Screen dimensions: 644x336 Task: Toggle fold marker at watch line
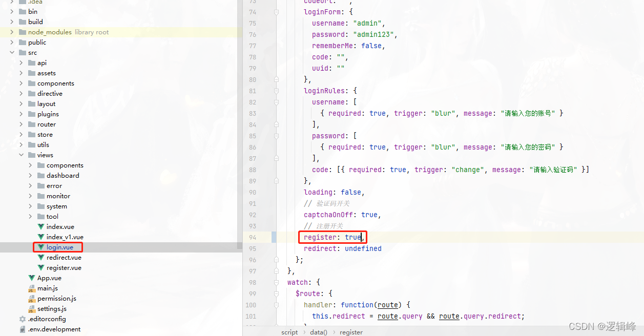276,282
